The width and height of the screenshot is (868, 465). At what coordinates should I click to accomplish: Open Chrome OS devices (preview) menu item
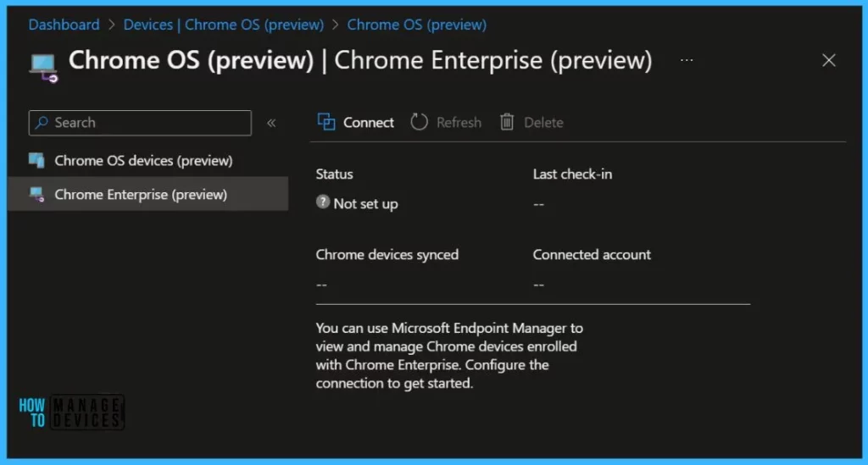pos(147,160)
